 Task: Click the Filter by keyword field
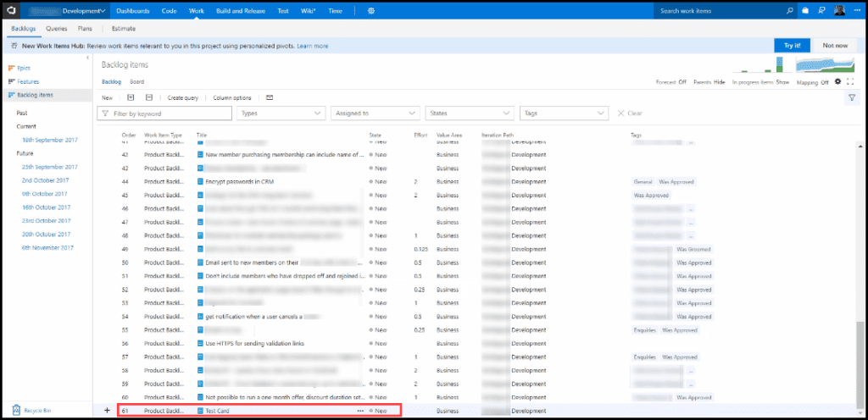click(165, 113)
